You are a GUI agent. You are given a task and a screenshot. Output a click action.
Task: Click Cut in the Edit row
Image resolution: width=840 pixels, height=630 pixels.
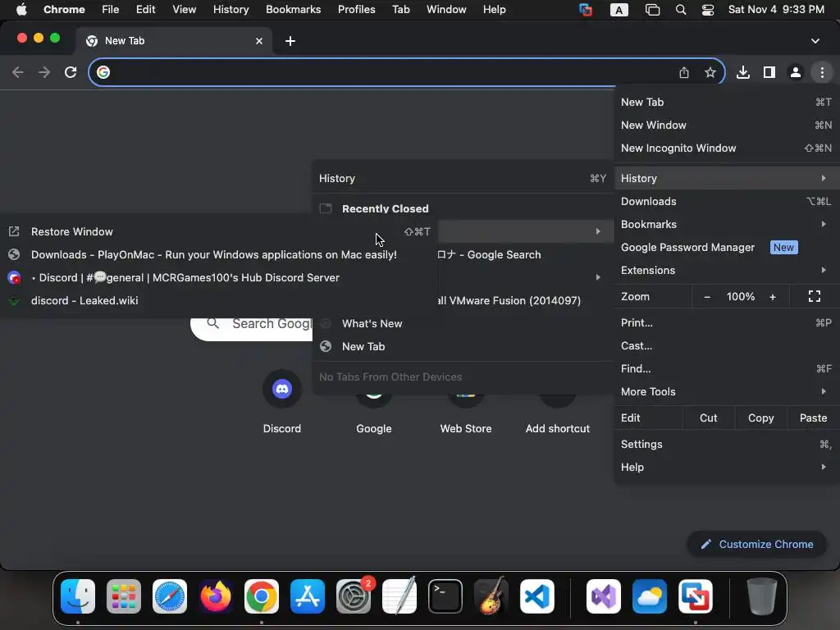(708, 418)
